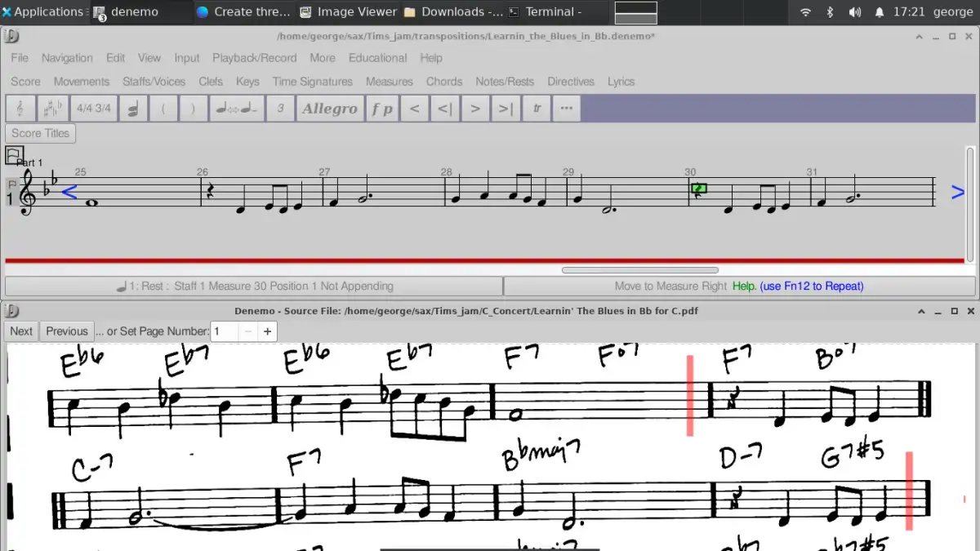
Task: Click the volume speaker icon
Action: tap(854, 12)
